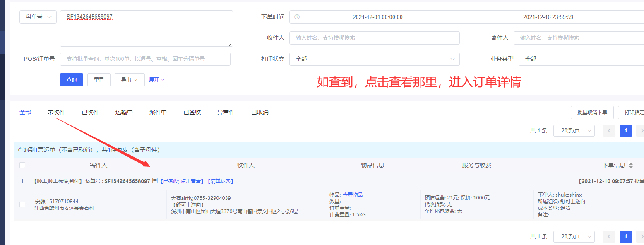This screenshot has height=245, width=644.
Task: Click the 查看物品 link
Action: 353,195
